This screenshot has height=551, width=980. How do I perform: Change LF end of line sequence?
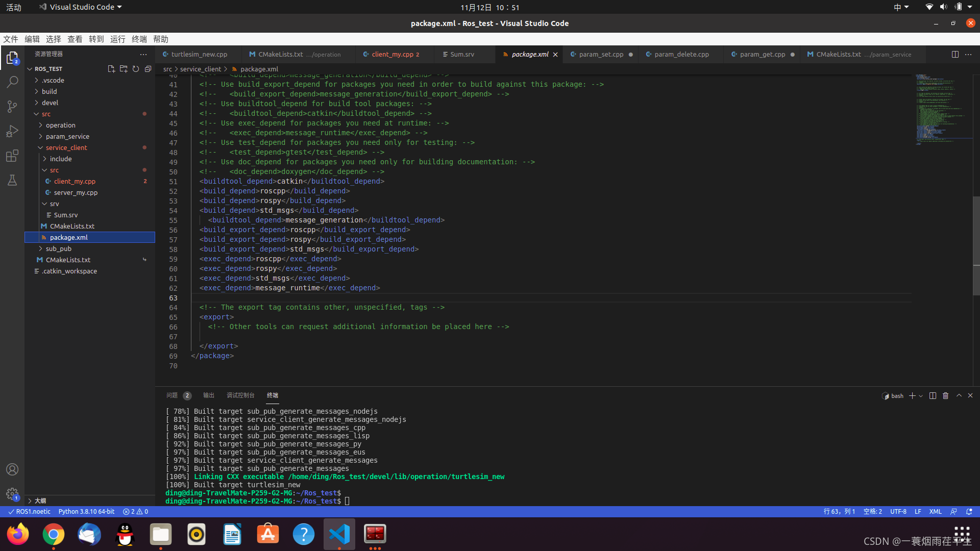coord(918,511)
